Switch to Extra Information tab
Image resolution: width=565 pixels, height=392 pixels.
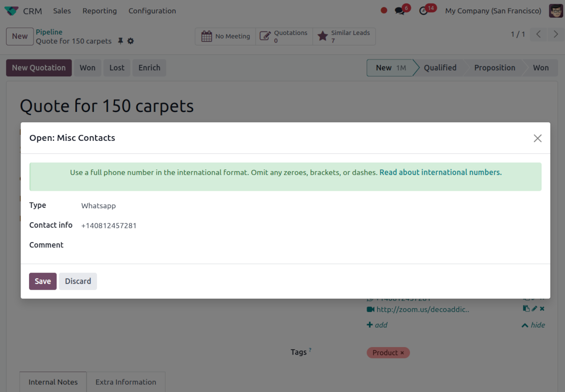pyautogui.click(x=125, y=382)
